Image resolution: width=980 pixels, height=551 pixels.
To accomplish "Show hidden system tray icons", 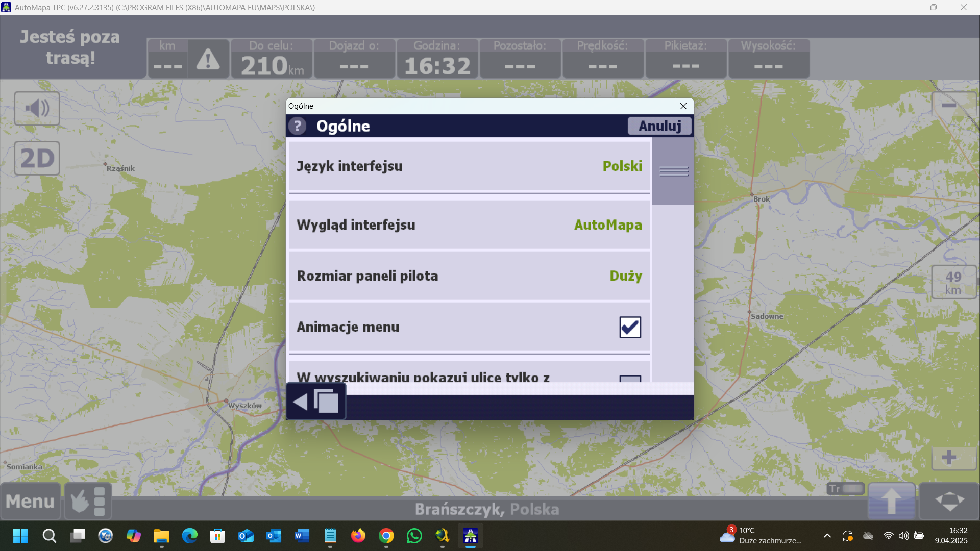I will [x=827, y=536].
